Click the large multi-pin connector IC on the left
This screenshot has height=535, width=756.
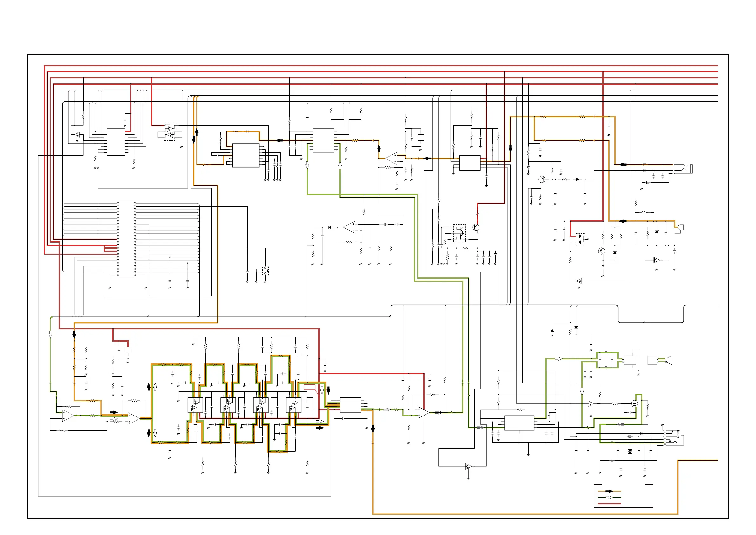pyautogui.click(x=126, y=239)
